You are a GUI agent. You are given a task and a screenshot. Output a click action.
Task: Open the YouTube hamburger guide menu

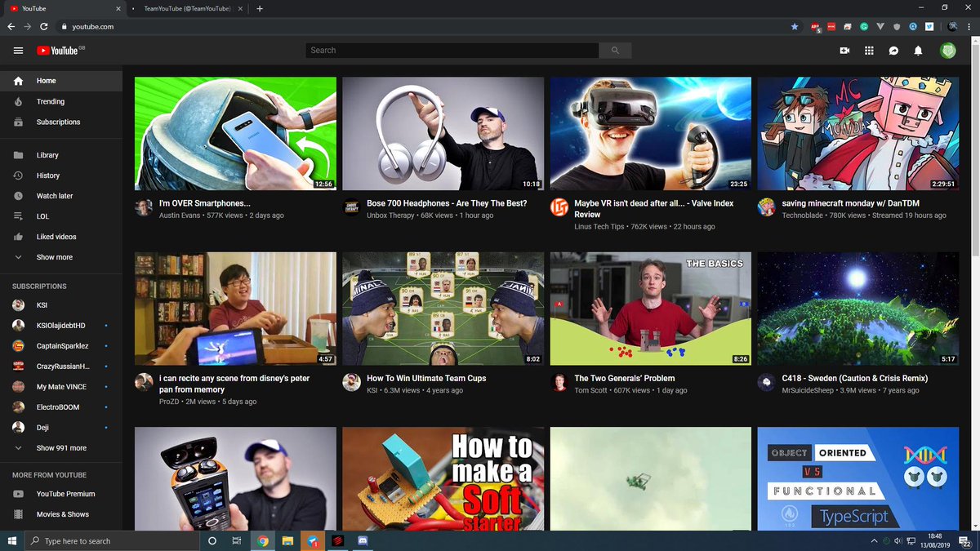click(18, 51)
